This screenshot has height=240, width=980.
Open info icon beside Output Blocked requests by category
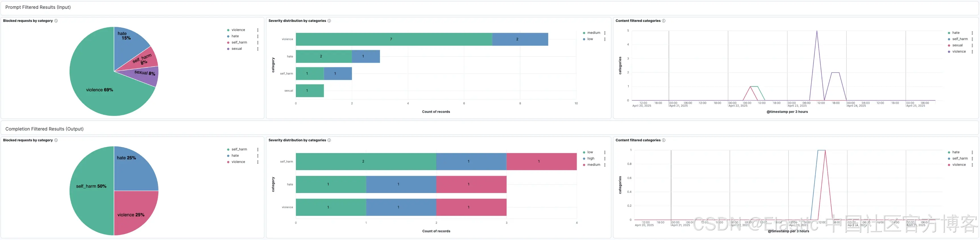[56, 140]
